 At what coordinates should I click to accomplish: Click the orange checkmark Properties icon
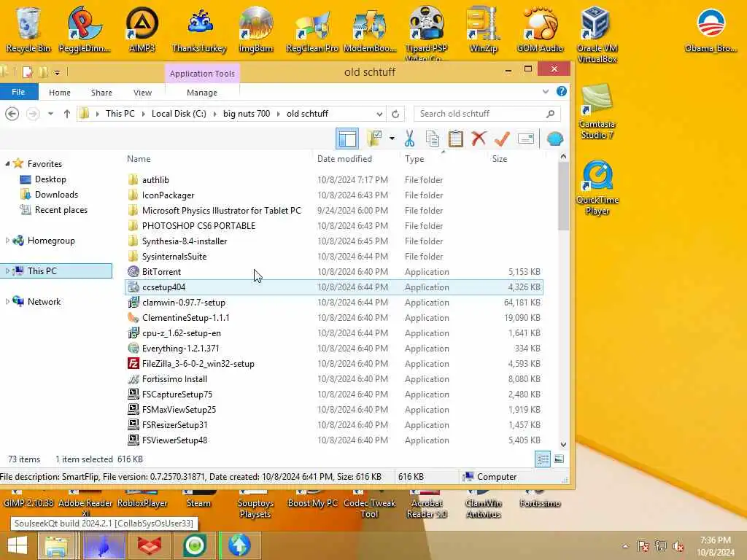pos(502,139)
